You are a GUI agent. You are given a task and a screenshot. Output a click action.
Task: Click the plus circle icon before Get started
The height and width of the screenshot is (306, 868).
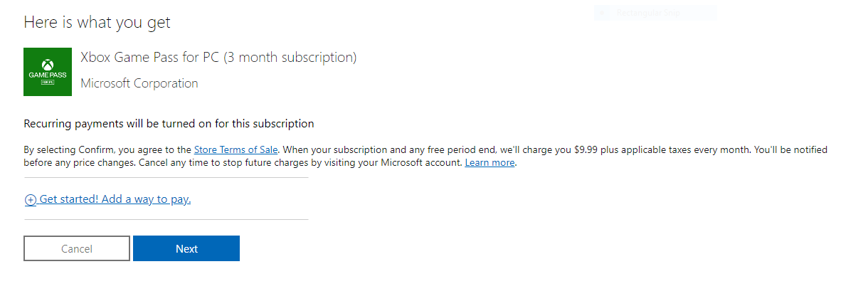31,200
